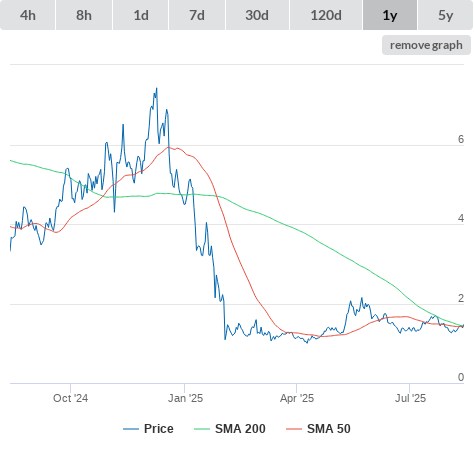
Task: Toggle the SMA 200 legend entry
Action: tap(230, 429)
